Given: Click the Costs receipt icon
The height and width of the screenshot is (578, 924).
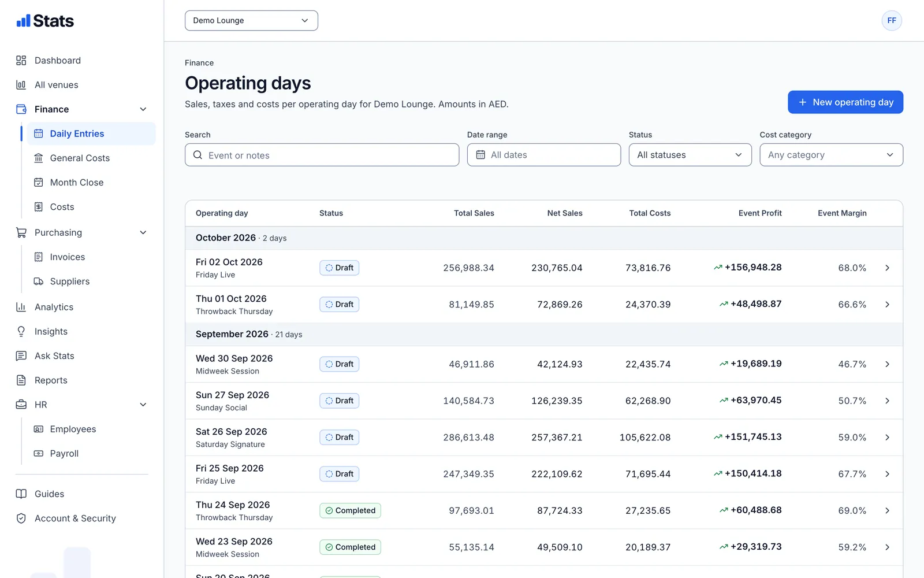Looking at the screenshot, I should (39, 207).
